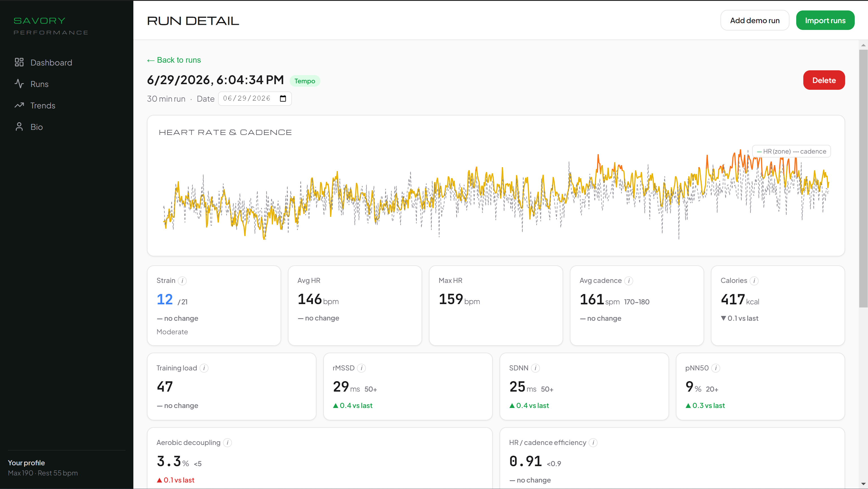This screenshot has height=489, width=868.
Task: Click the Savory Performance logo
Action: coord(51,26)
